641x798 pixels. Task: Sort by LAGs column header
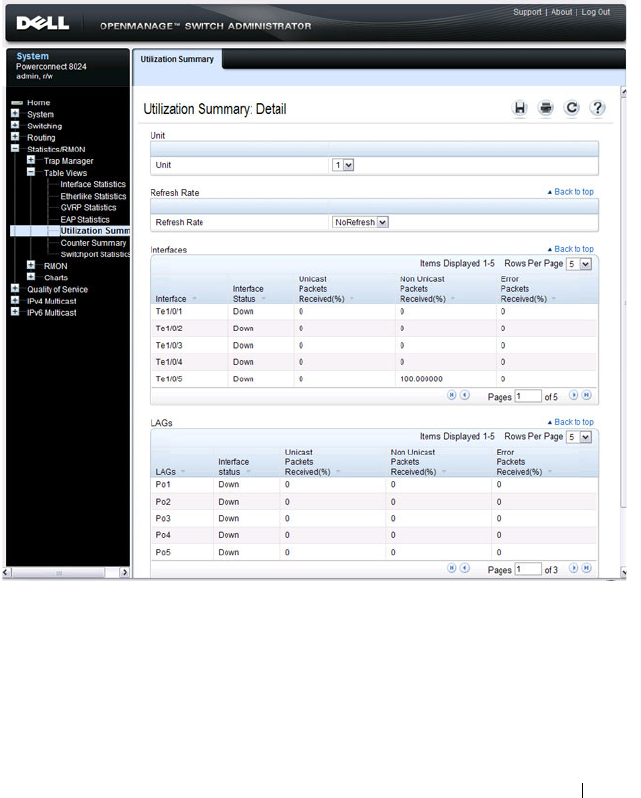[x=166, y=472]
